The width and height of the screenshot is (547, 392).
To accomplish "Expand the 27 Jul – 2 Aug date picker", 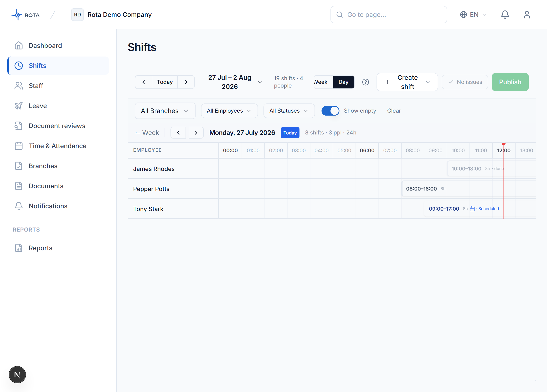I will coord(235,82).
